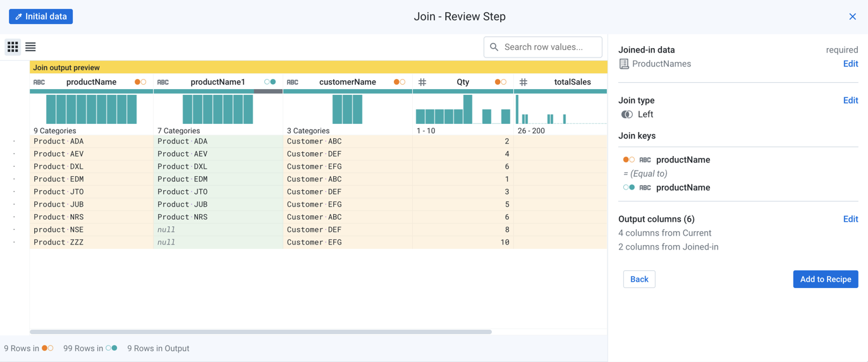
Task: Click the Qty column histogram
Action: pyautogui.click(x=463, y=110)
